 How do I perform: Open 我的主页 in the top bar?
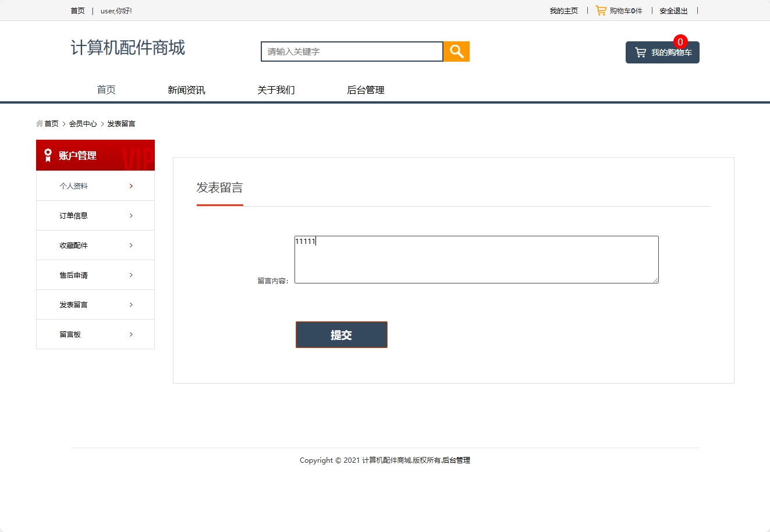563,10
